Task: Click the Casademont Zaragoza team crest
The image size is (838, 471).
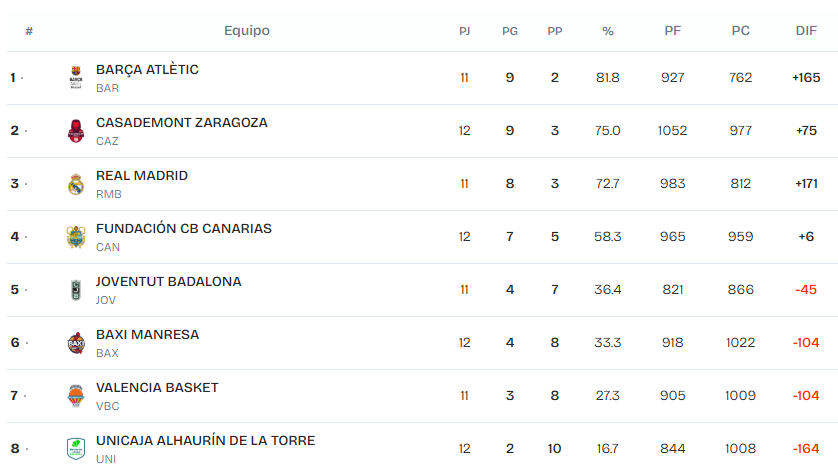Action: click(x=76, y=131)
